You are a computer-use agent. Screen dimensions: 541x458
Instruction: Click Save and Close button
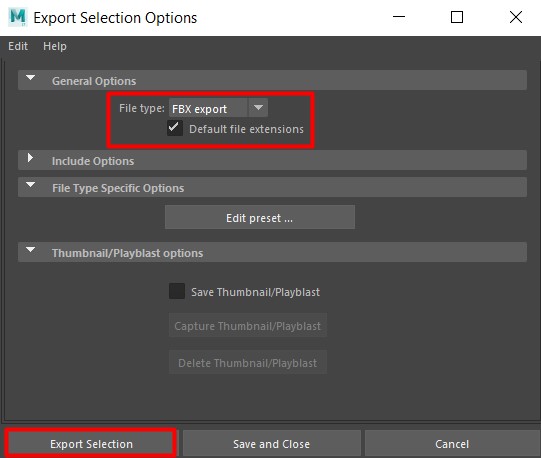pos(272,444)
